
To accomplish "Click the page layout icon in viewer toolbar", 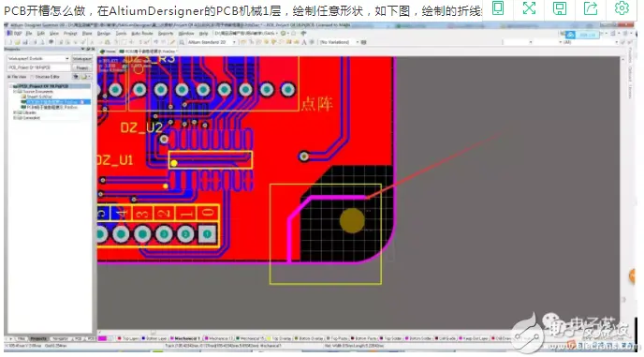I will click(x=498, y=7).
